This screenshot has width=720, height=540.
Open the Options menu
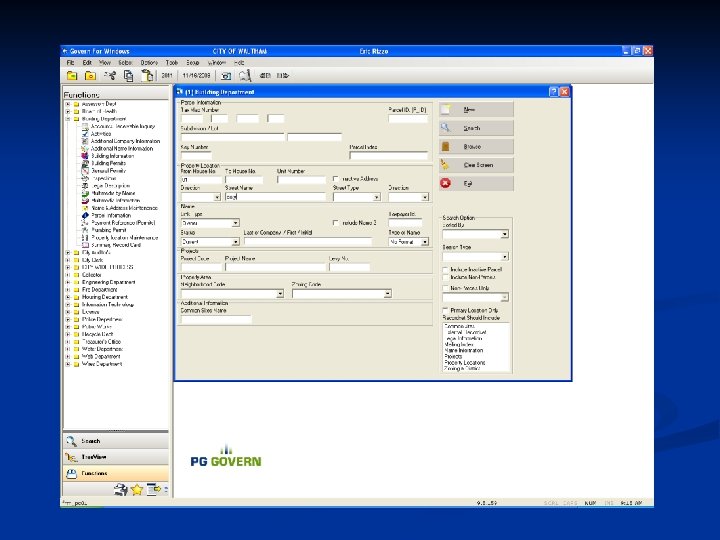coord(149,62)
